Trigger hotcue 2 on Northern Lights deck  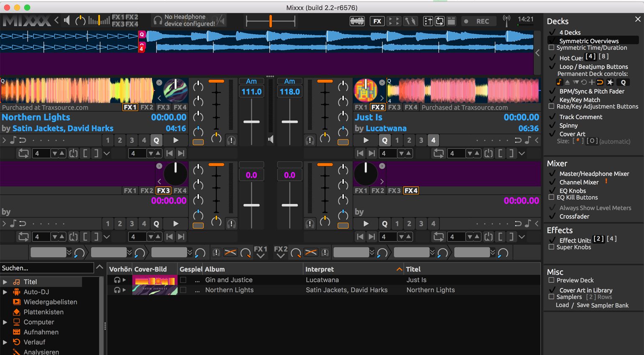point(120,140)
